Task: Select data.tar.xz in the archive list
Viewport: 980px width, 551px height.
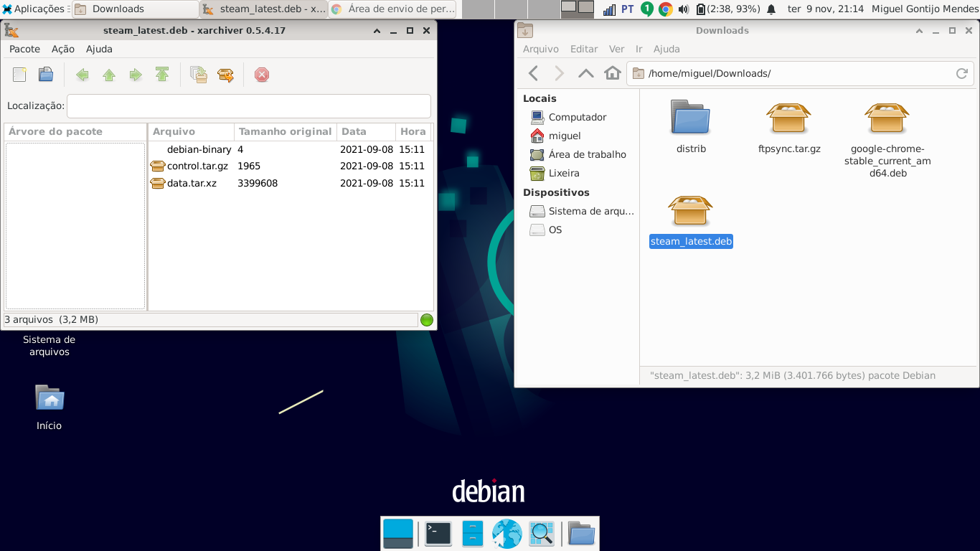Action: tap(291, 183)
